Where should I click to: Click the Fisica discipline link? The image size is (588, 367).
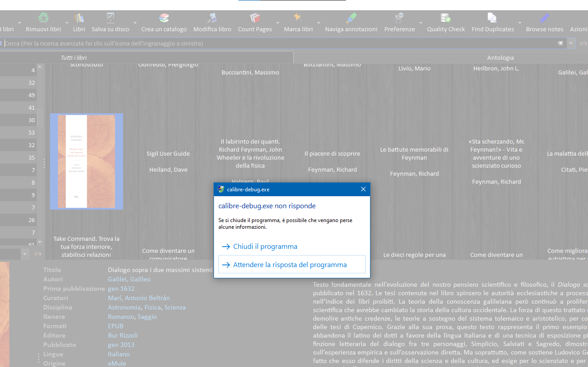[152, 307]
